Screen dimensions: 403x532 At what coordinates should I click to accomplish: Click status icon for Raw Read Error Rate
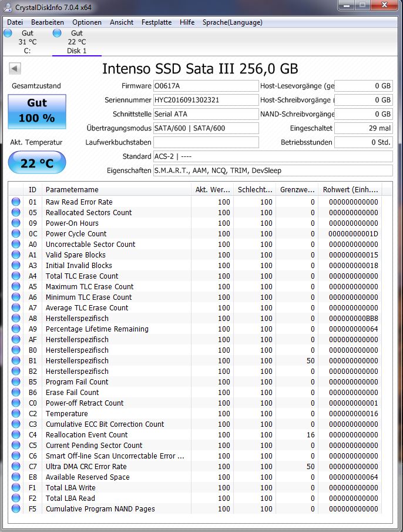click(x=16, y=202)
